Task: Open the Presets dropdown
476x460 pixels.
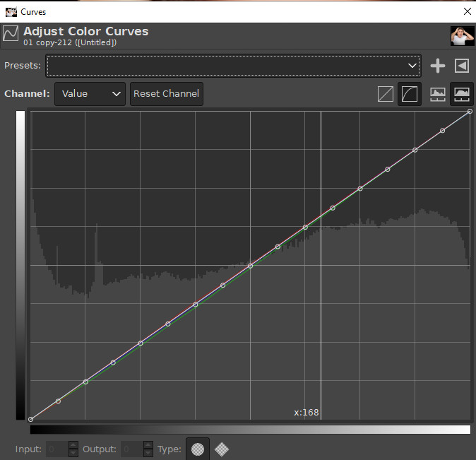Action: [233, 66]
